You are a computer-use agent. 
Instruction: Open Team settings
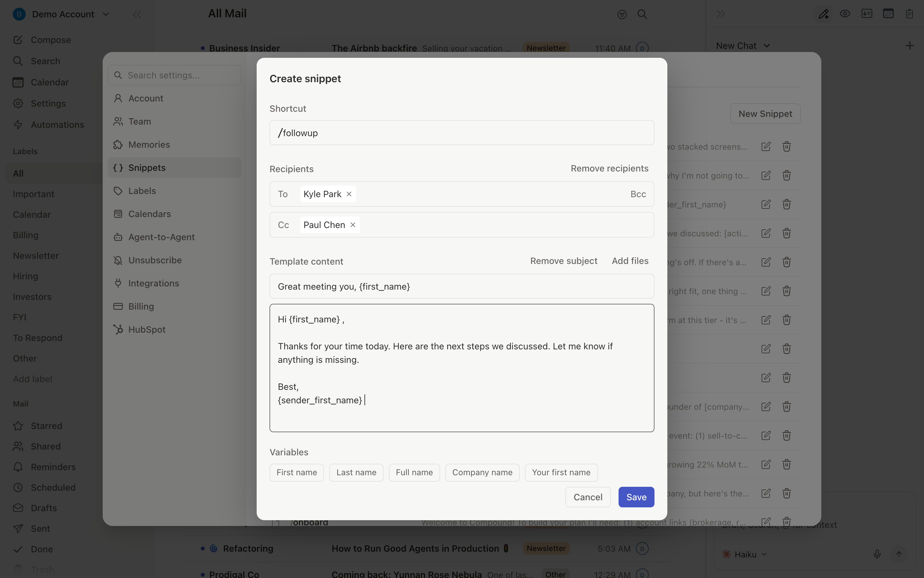tap(175, 122)
